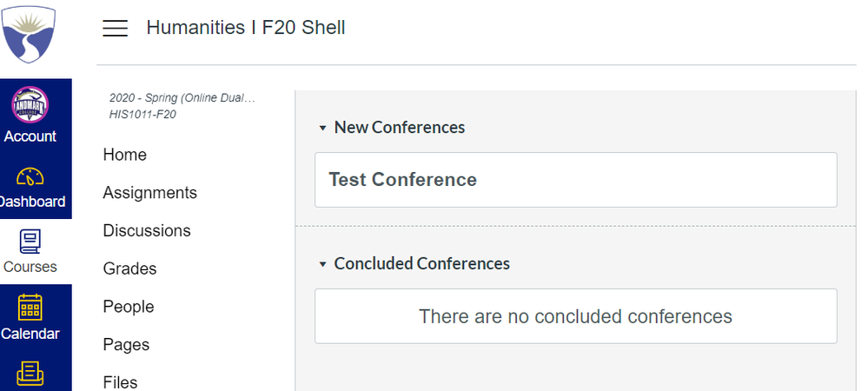Click the Concluded Conferences heading text

tap(422, 263)
